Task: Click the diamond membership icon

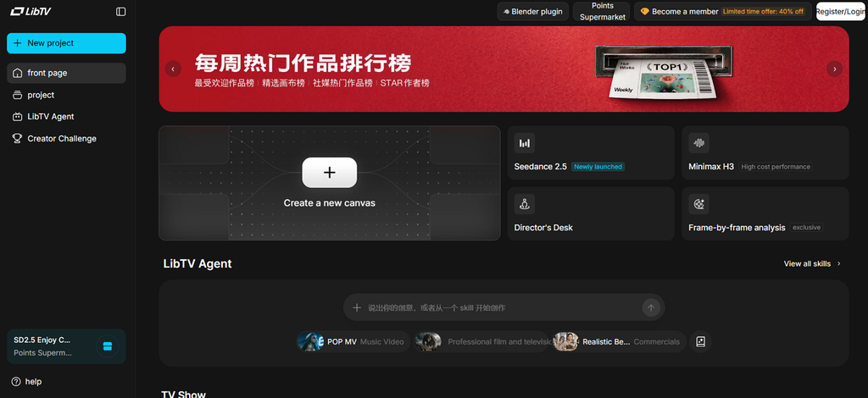Action: click(x=644, y=12)
